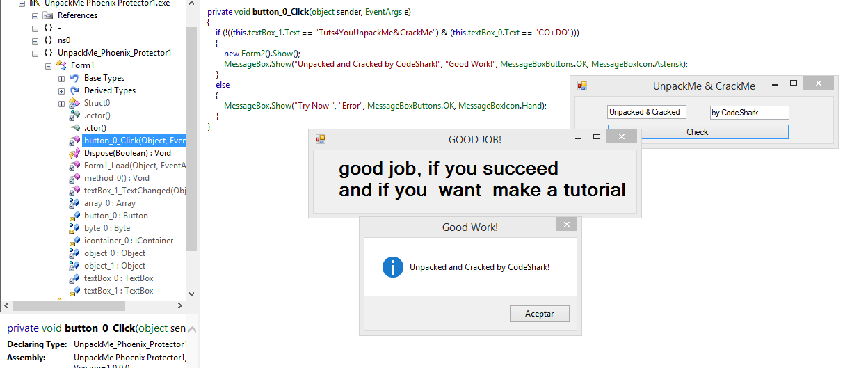Image resolution: width=868 pixels, height=368 pixels.
Task: Collapse the Form1 tree node
Action: (x=48, y=65)
